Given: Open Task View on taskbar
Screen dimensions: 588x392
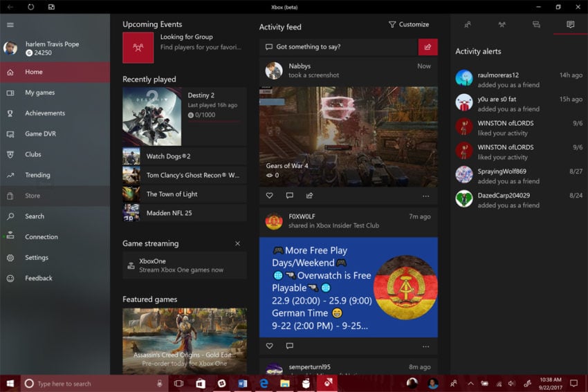Looking at the screenshot, I should click(179, 384).
